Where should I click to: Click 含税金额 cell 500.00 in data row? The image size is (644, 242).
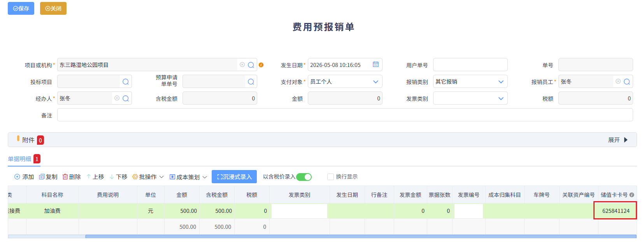coord(217,210)
